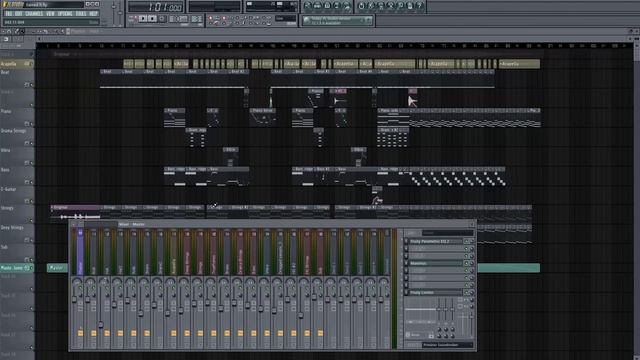Open the Maximus effect slot
640x360 pixels.
pyautogui.click(x=436, y=263)
